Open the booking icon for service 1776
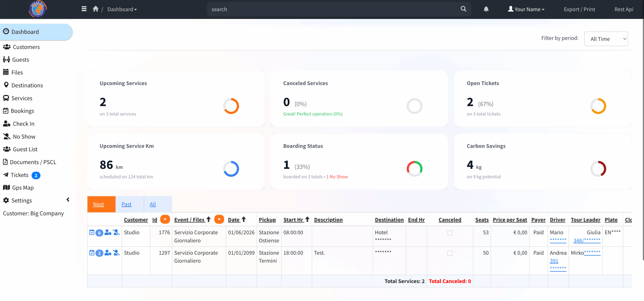 [92, 232]
